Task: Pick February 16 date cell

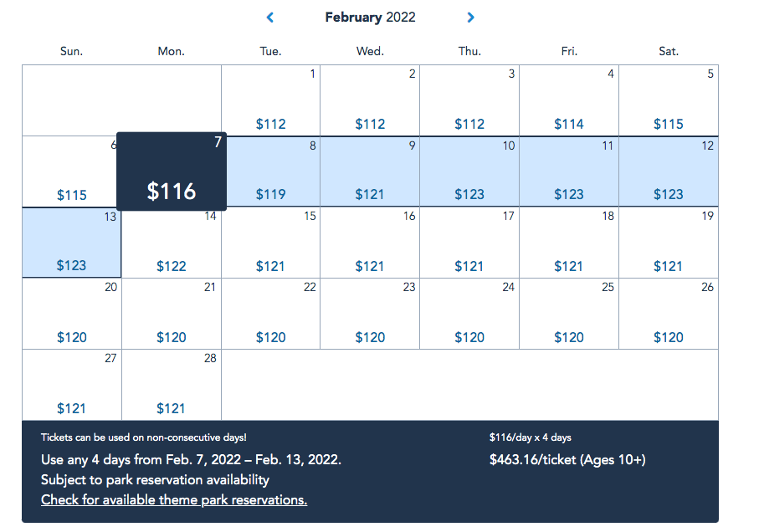Action: click(370, 243)
